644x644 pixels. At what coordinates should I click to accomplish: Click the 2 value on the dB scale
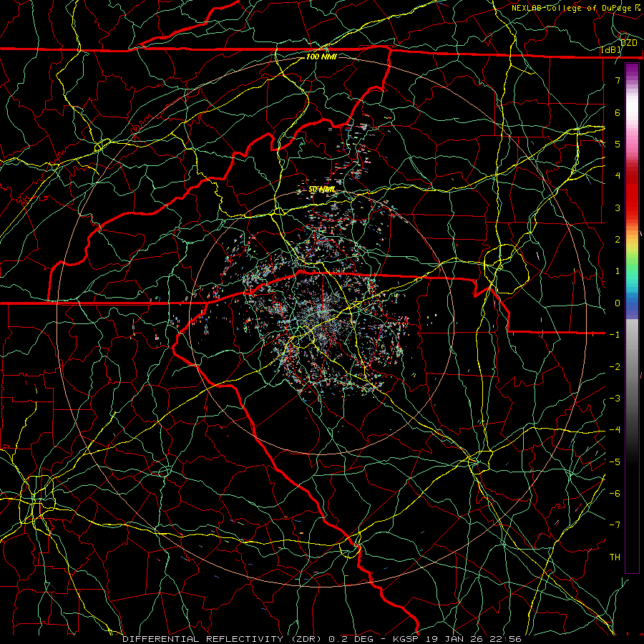(618, 240)
